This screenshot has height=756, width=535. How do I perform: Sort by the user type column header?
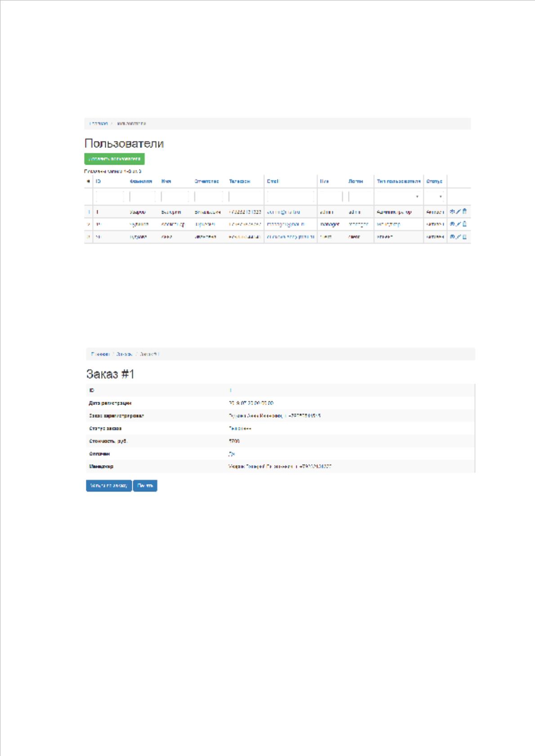coord(399,182)
